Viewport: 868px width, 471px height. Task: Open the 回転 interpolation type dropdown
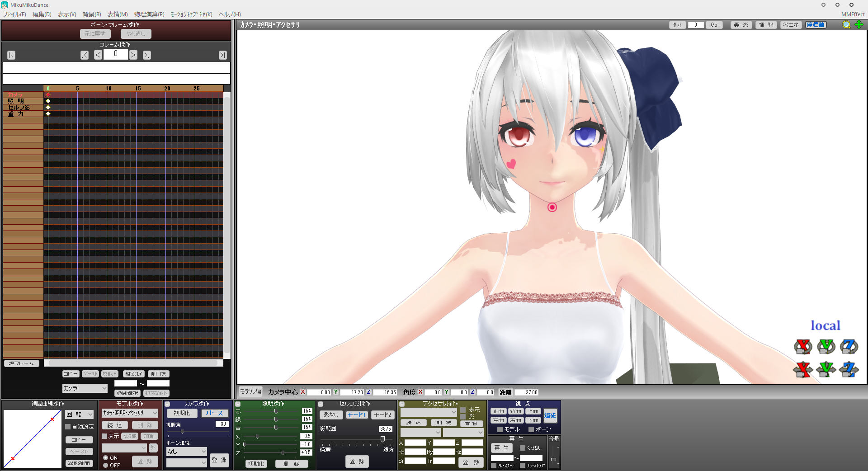point(80,414)
